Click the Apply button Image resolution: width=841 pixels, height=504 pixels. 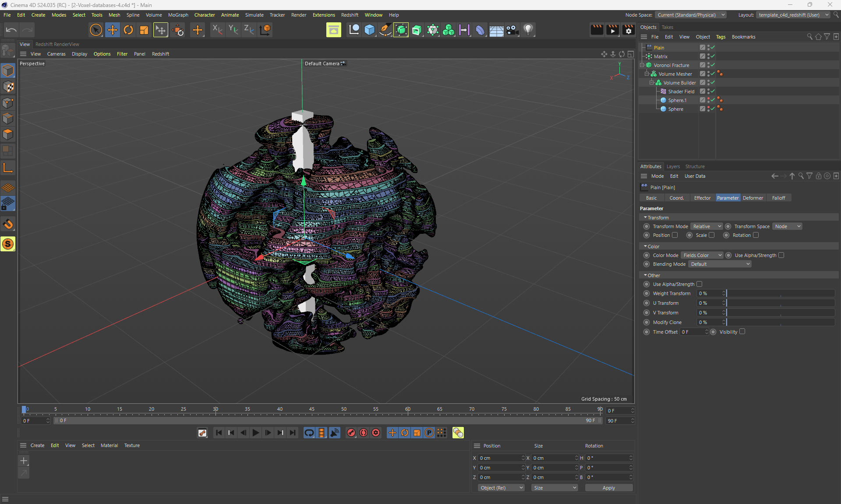point(608,488)
